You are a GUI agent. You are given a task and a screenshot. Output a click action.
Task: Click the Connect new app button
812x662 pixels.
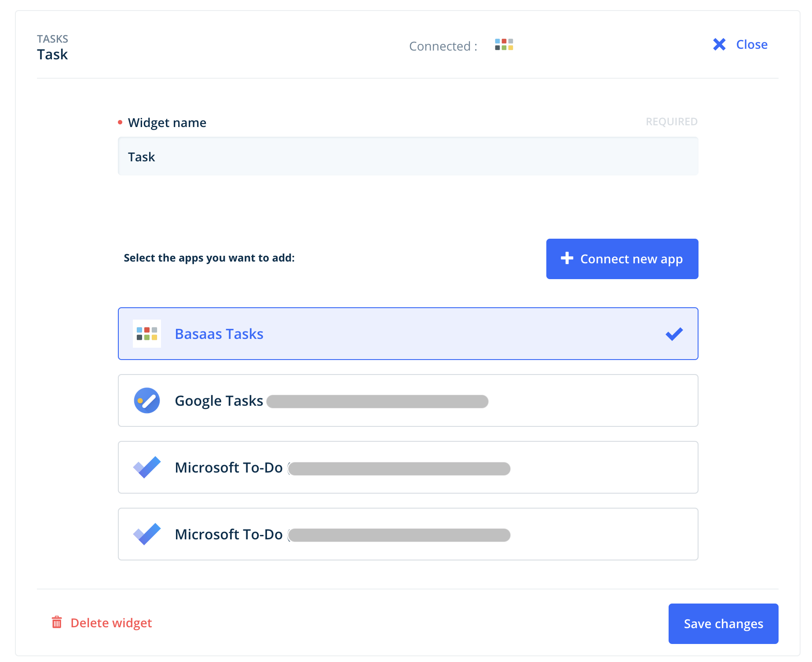(x=622, y=259)
